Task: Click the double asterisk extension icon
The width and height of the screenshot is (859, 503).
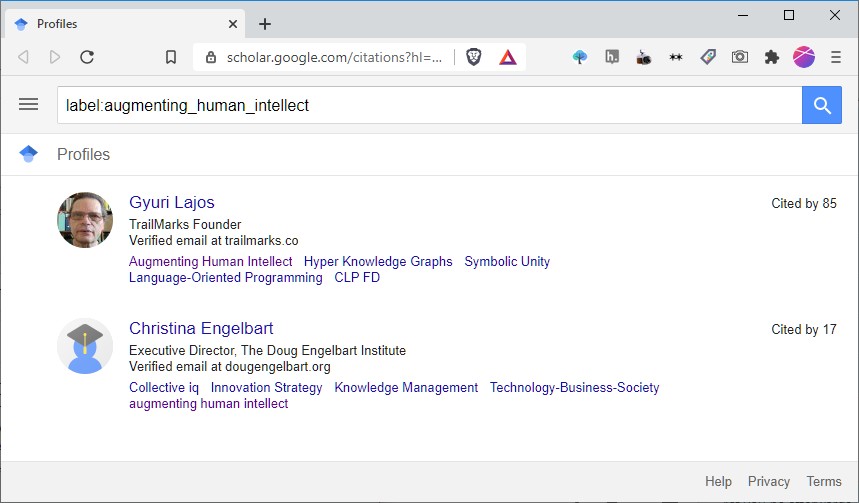Action: coord(676,57)
